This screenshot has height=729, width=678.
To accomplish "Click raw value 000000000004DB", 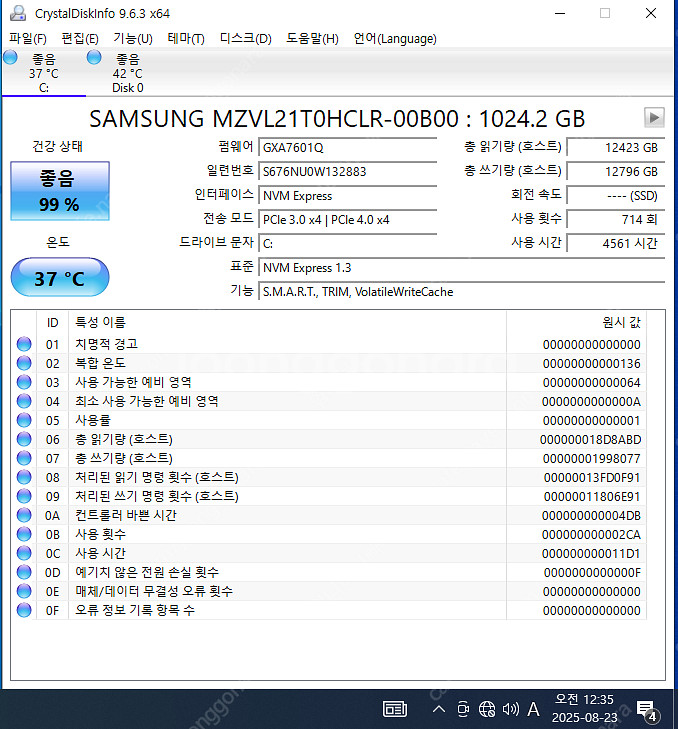I will [x=592, y=516].
